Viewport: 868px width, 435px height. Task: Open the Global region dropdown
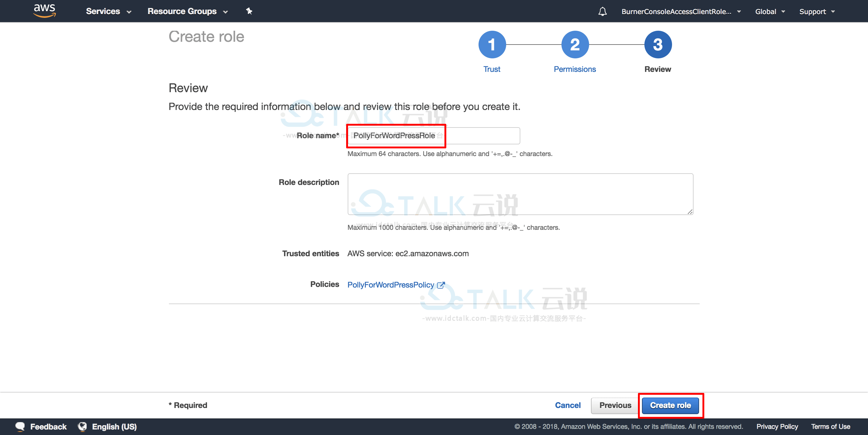770,11
